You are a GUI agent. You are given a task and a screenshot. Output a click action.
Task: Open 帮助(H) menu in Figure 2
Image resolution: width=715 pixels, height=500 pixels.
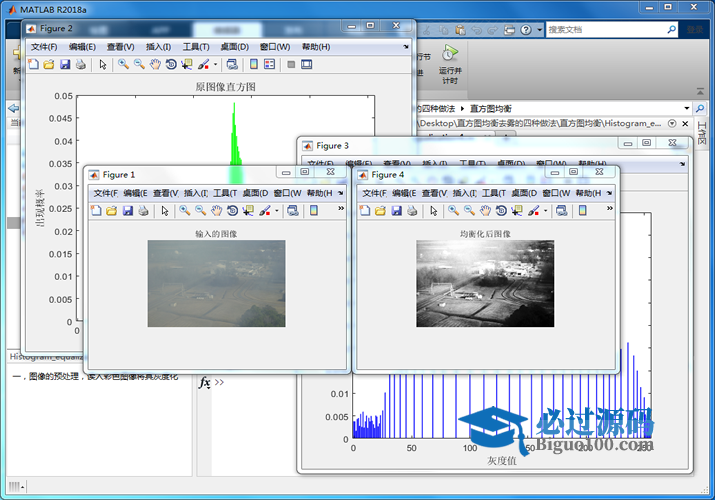pyautogui.click(x=315, y=47)
